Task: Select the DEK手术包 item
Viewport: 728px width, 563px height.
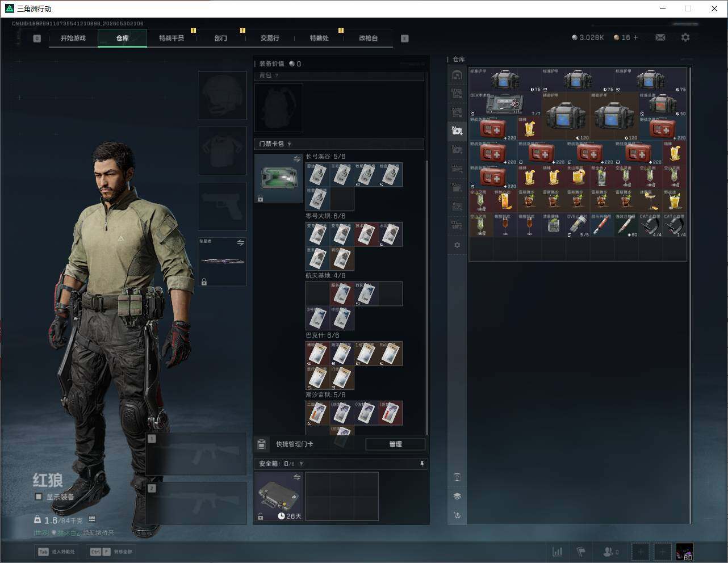Action: click(505, 104)
